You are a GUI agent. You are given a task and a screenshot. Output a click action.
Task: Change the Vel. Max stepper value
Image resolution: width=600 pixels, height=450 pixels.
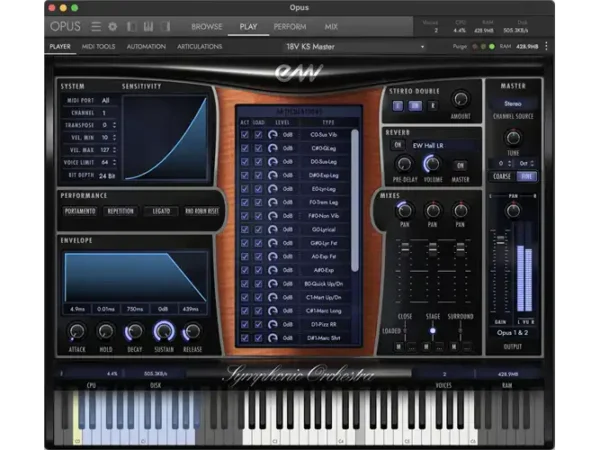tap(114, 150)
